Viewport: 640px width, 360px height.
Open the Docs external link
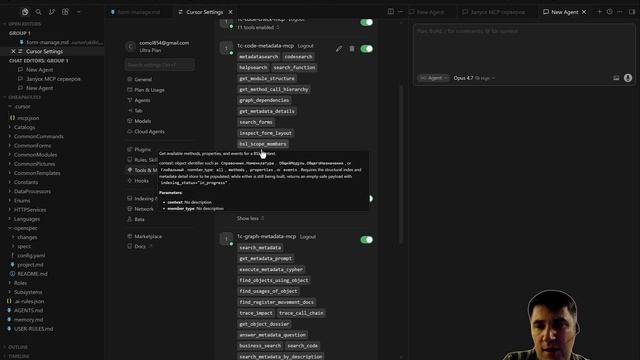139,246
